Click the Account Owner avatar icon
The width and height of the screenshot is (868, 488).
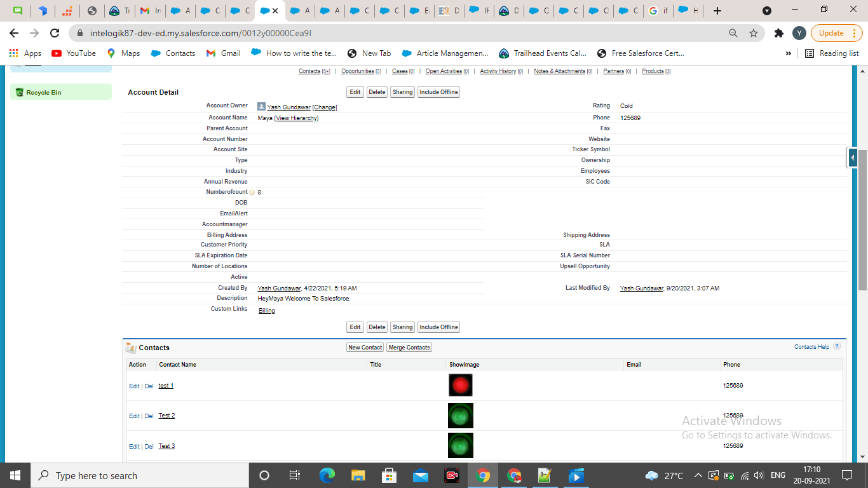[x=261, y=107]
